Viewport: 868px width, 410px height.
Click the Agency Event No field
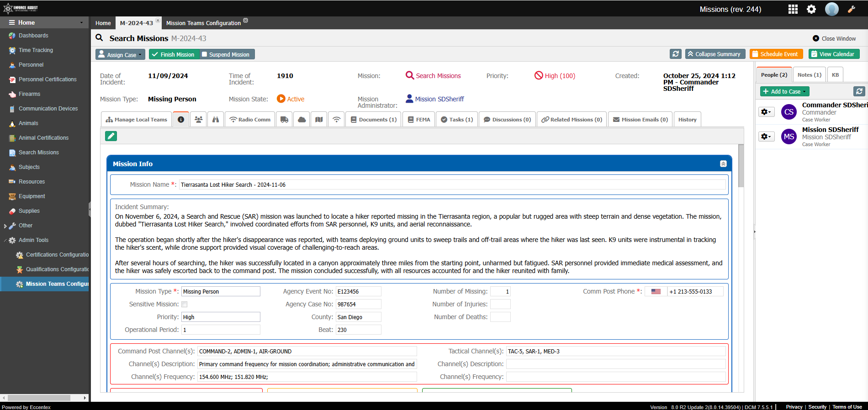click(x=358, y=291)
